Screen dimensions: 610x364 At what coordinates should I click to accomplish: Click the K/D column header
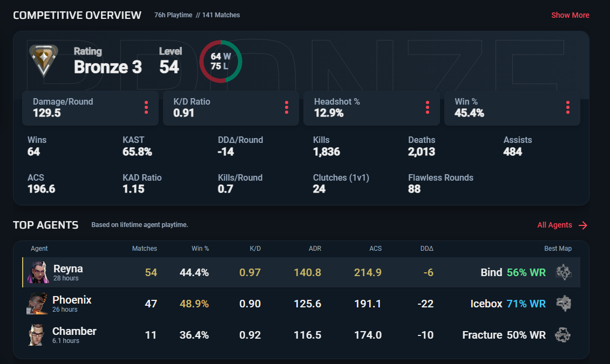click(255, 249)
